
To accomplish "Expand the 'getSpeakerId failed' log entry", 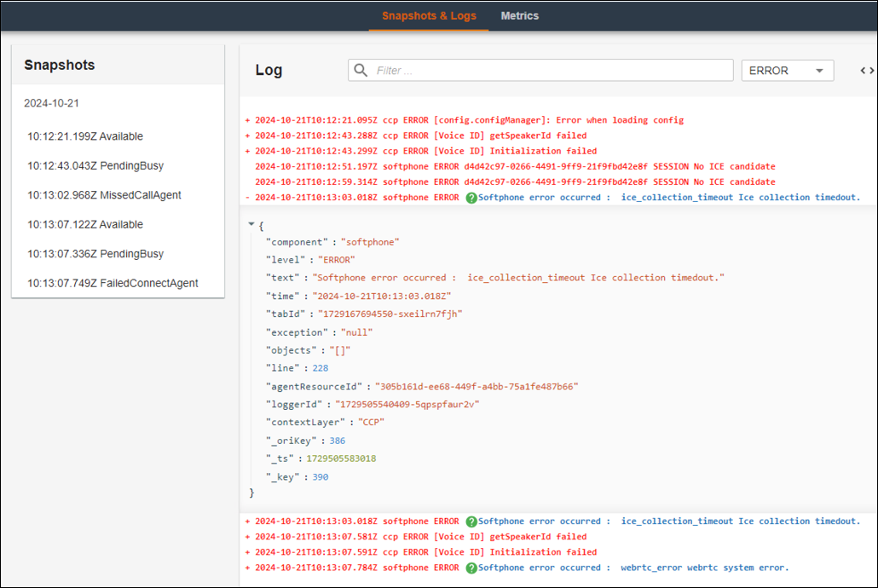I will (x=247, y=135).
